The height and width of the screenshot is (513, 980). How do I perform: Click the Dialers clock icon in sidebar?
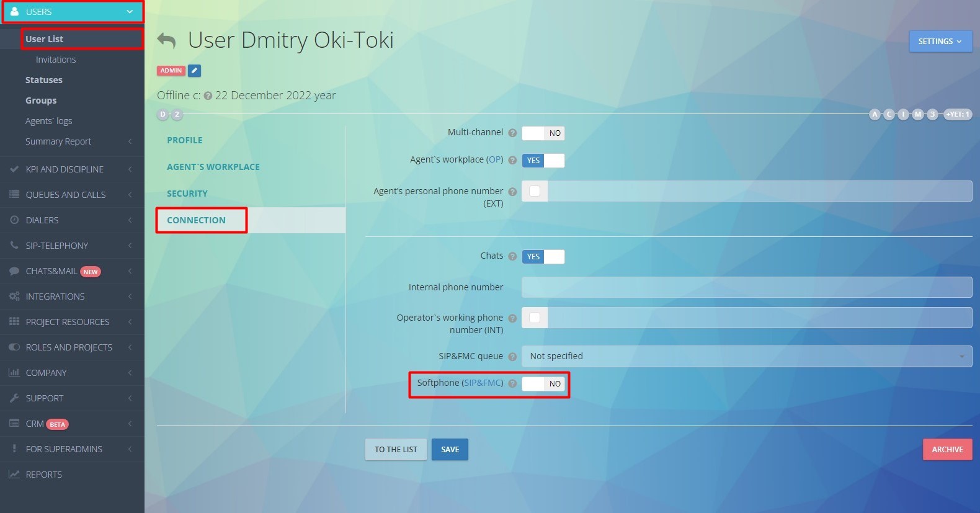(14, 220)
